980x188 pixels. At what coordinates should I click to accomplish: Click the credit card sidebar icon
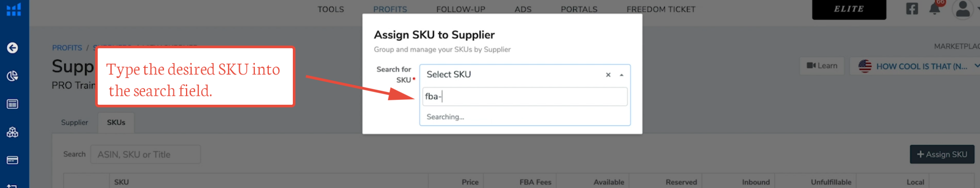[x=13, y=160]
